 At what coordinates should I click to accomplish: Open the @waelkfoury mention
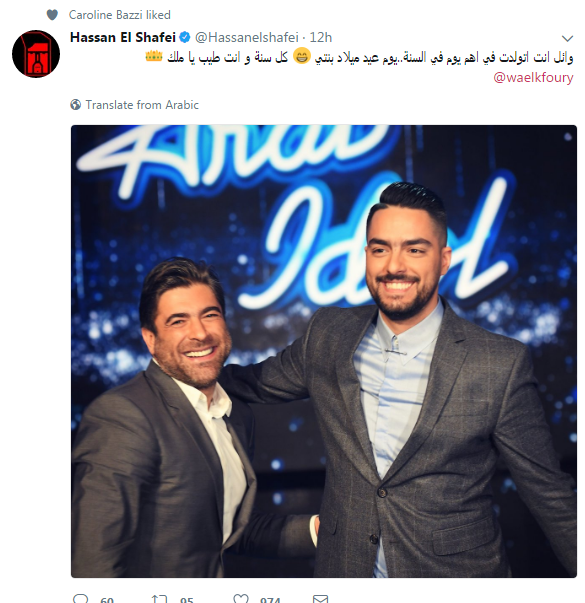533,78
